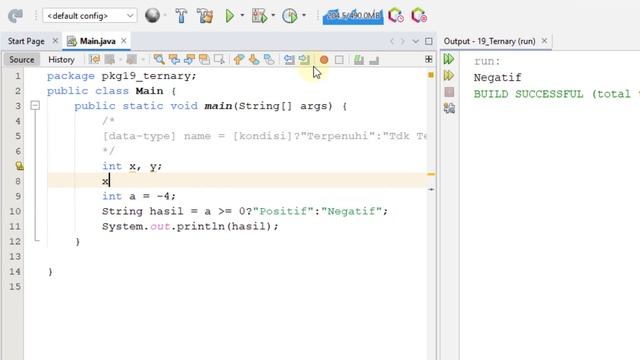Click memory usage bar to collect garbage
This screenshot has width=640, height=360.
click(353, 16)
